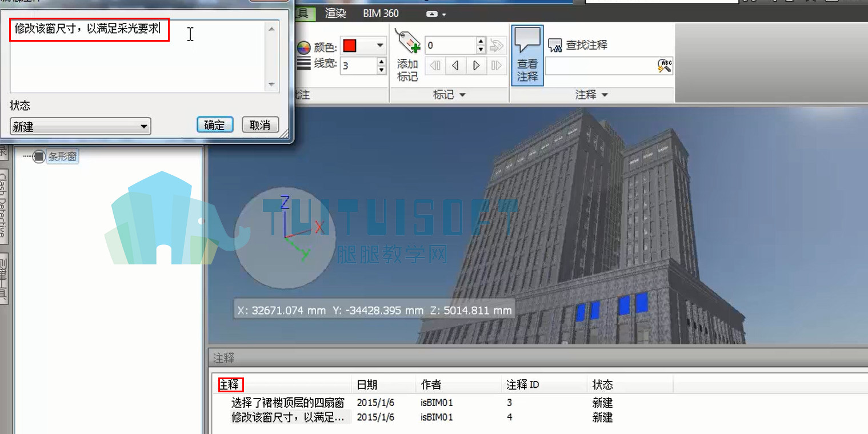Toggle the 查看注释 view comments button
This screenshot has width=868, height=434.
click(527, 55)
